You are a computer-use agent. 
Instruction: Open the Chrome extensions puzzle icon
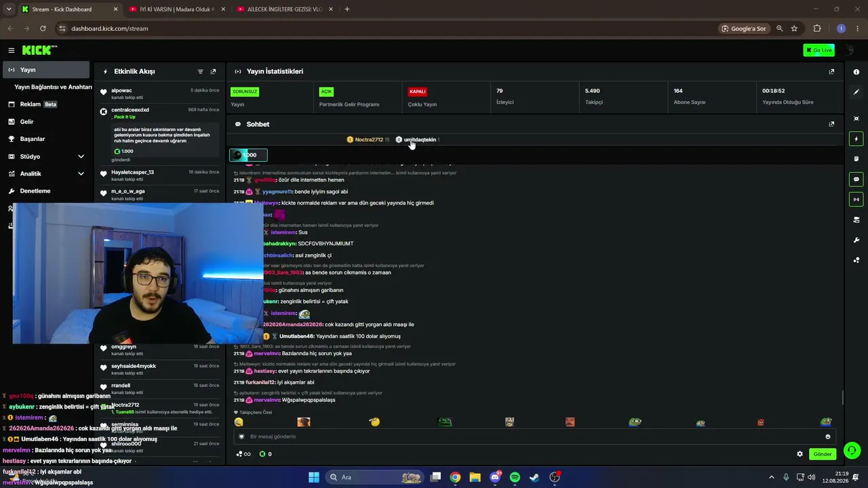[817, 28]
